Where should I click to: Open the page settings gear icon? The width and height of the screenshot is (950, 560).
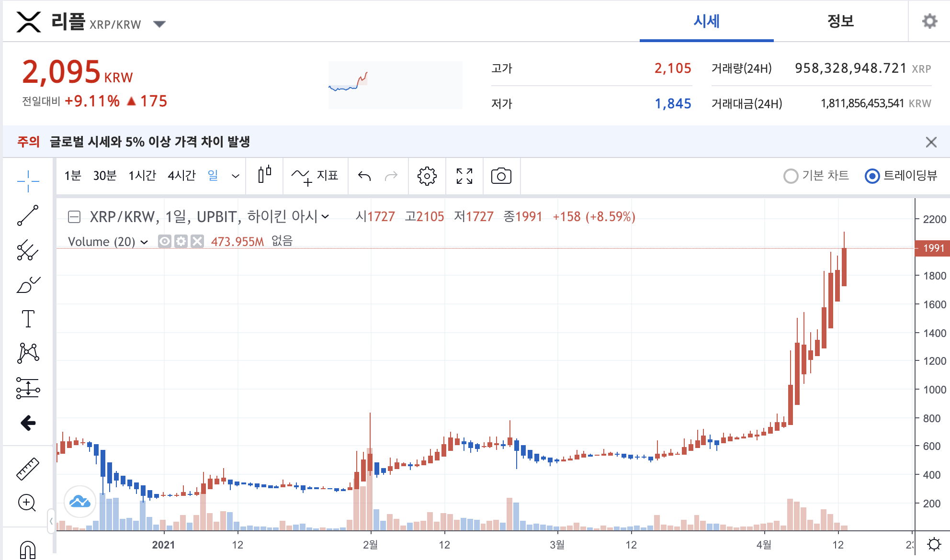(x=929, y=21)
